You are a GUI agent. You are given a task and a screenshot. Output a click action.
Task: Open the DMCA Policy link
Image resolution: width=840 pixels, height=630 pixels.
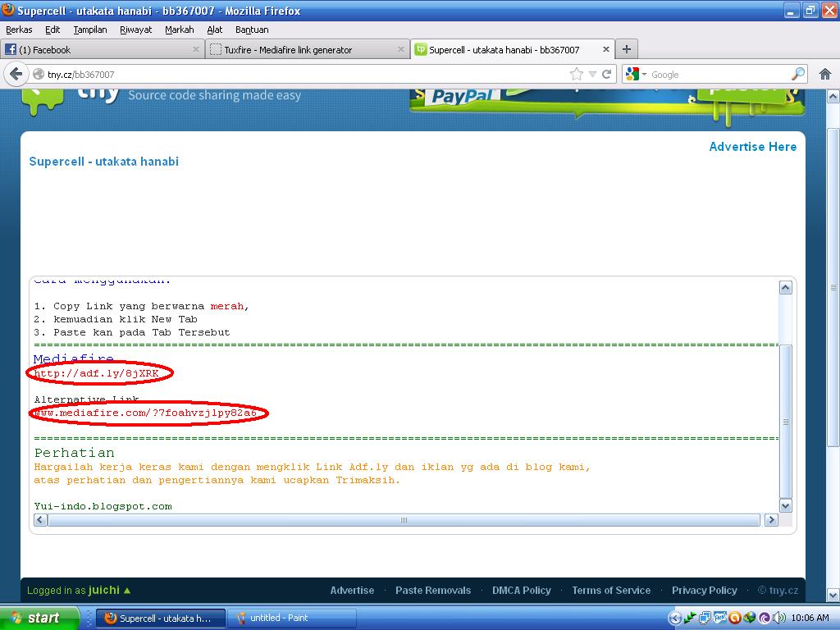click(521, 591)
